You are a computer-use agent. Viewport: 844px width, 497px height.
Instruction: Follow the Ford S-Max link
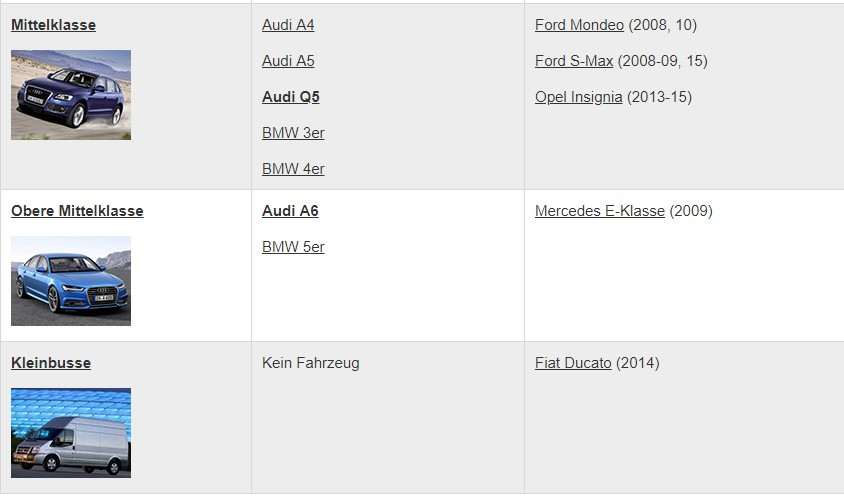click(574, 61)
